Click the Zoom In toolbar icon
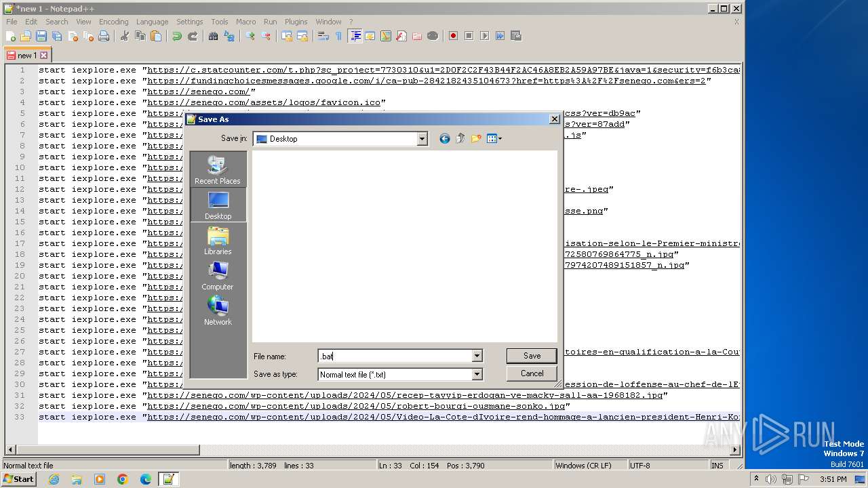The height and width of the screenshot is (488, 868). pyautogui.click(x=250, y=36)
